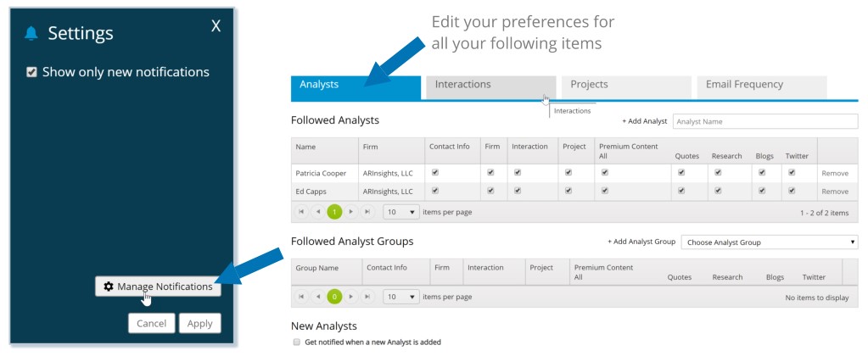This screenshot has width=868, height=356.
Task: Go to first page in Followed Analysts pager
Action: click(x=301, y=212)
